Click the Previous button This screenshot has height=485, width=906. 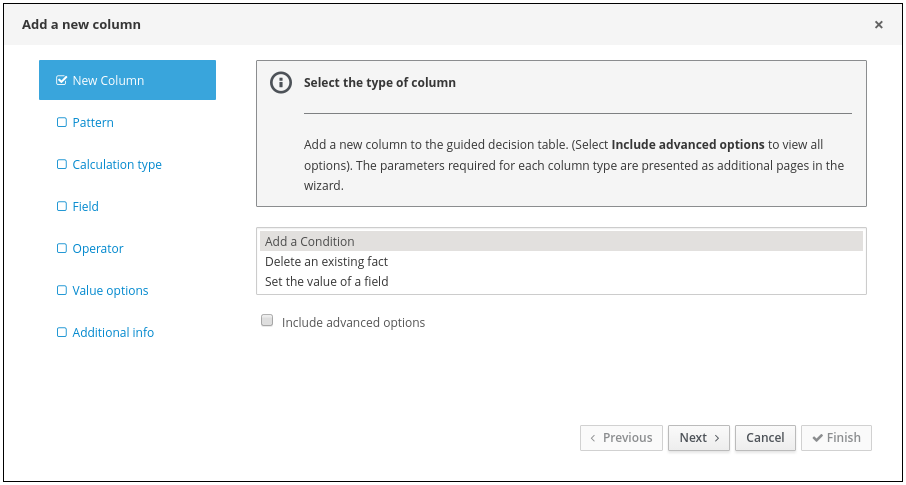click(621, 438)
